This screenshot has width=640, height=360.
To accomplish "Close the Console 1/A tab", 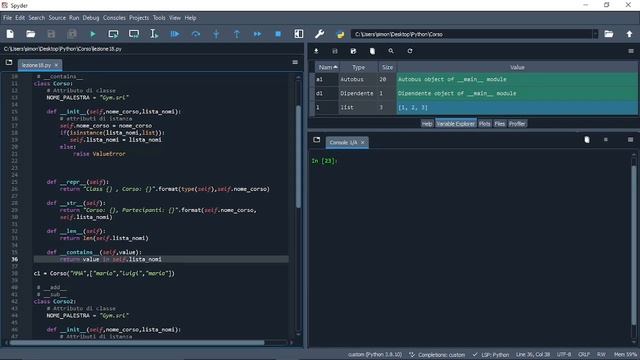I will click(x=362, y=142).
